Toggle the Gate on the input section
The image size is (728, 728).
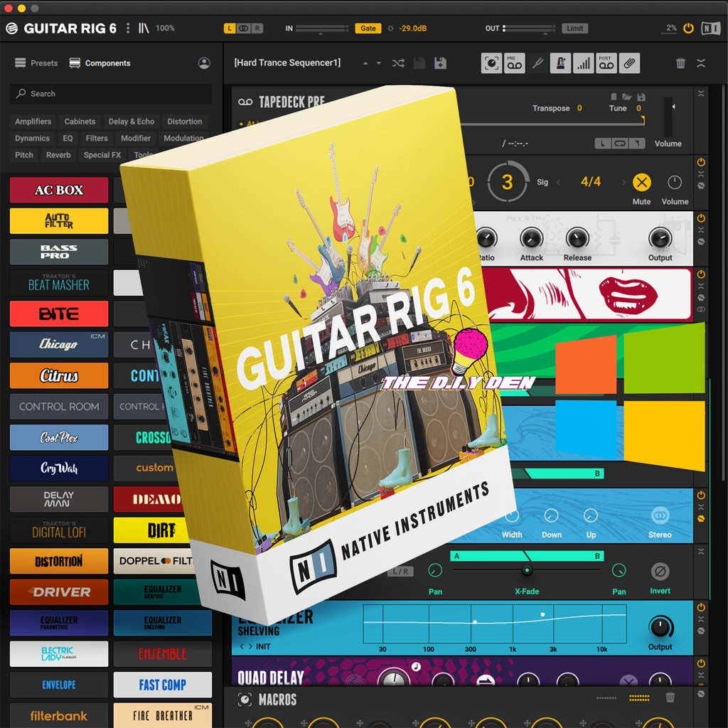point(370,28)
